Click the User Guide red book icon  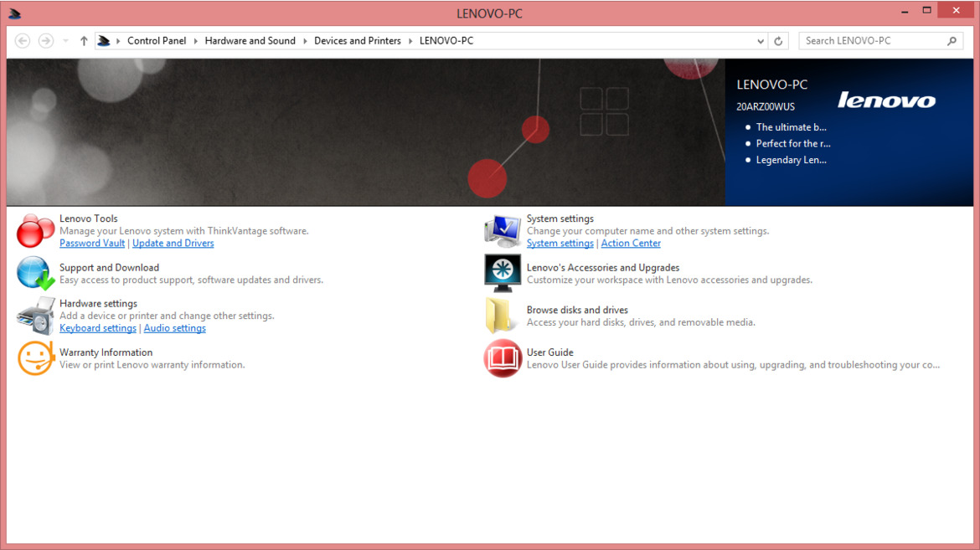(x=503, y=358)
